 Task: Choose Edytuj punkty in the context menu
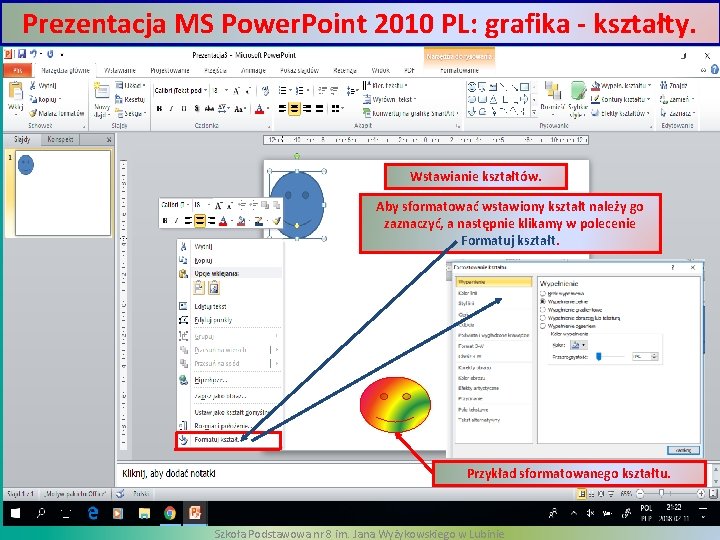tap(230, 320)
